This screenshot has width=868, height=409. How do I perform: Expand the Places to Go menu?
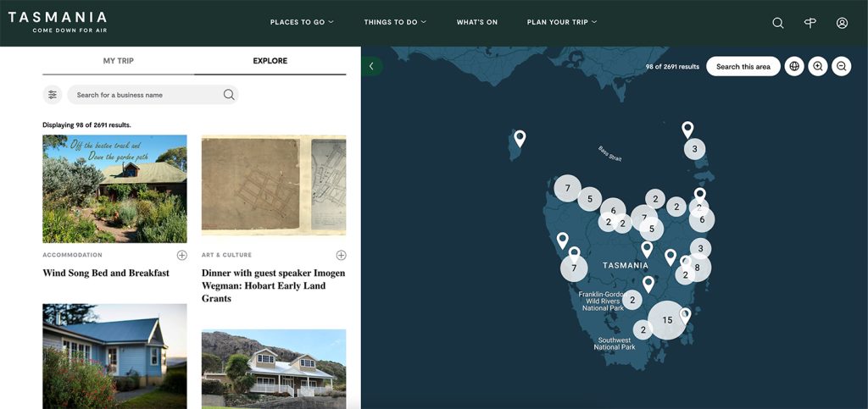tap(302, 22)
